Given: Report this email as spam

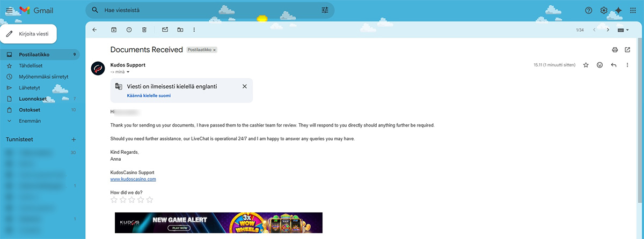Looking at the screenshot, I should coord(129,30).
